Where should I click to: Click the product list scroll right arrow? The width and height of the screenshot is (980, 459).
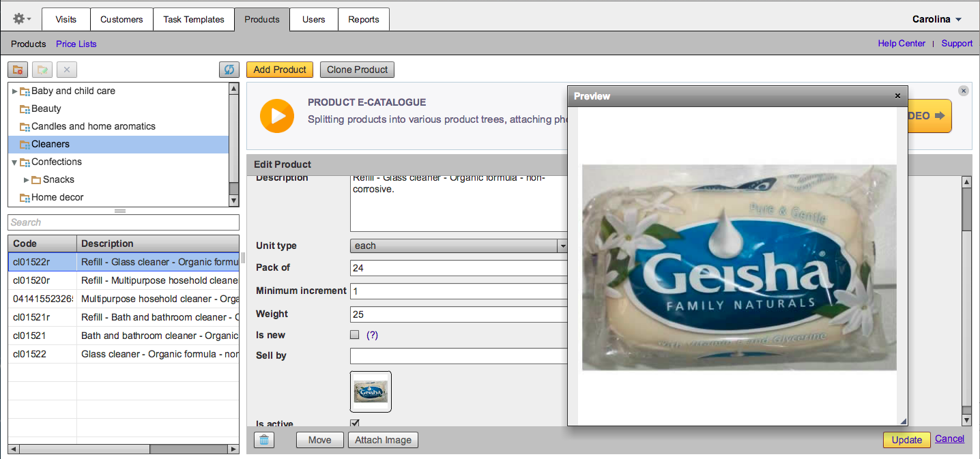coord(234,449)
